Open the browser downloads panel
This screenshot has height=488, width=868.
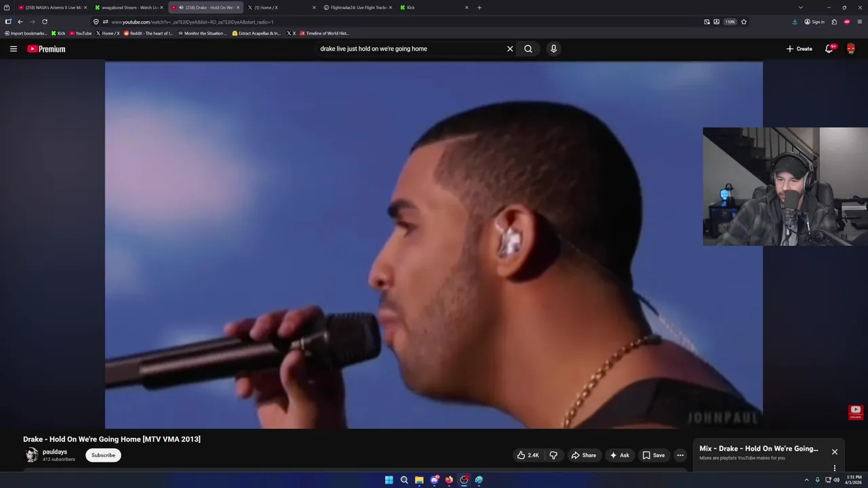point(795,22)
